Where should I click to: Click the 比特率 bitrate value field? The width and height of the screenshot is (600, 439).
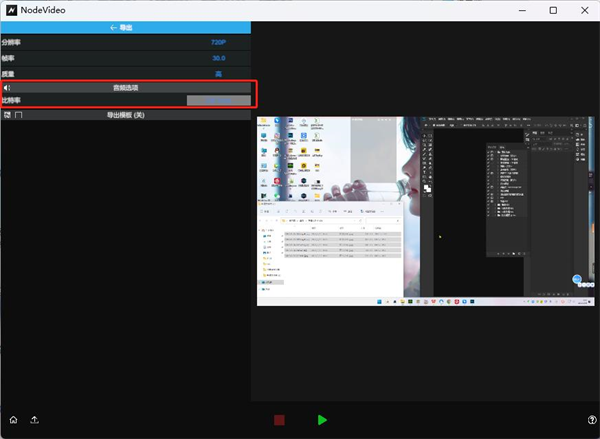(218, 101)
